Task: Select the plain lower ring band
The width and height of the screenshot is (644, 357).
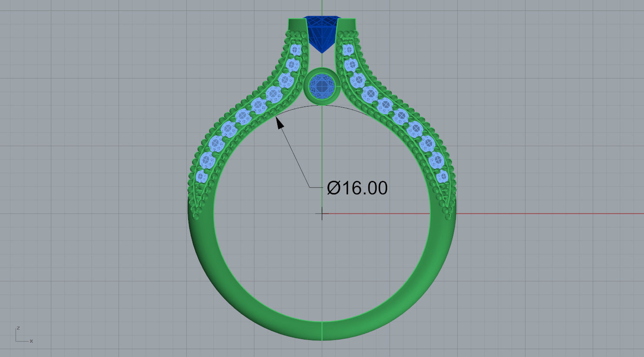Action: (322, 330)
